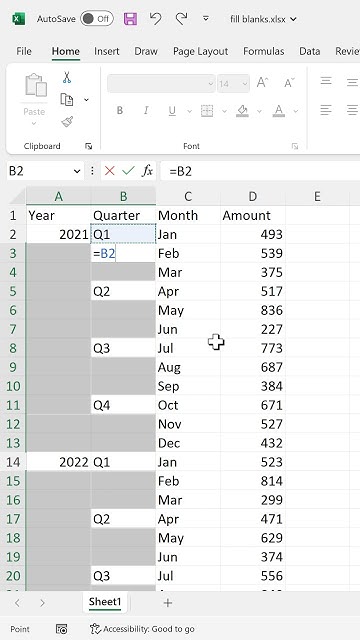Screen dimensions: 360x640
Task: Select the Format Painter brush
Action: 67,121
